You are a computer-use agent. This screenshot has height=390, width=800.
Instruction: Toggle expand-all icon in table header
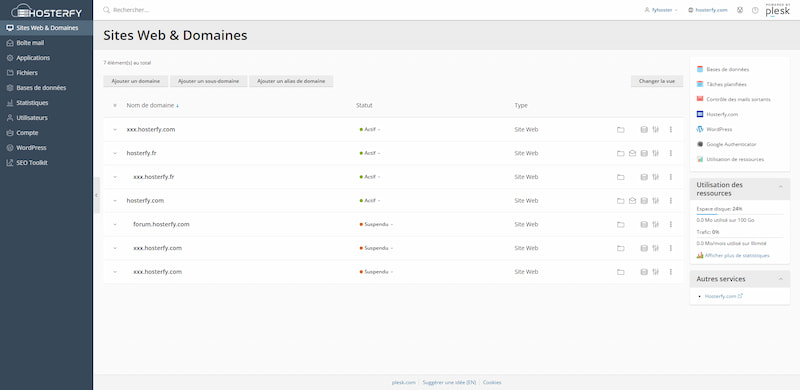(115, 106)
